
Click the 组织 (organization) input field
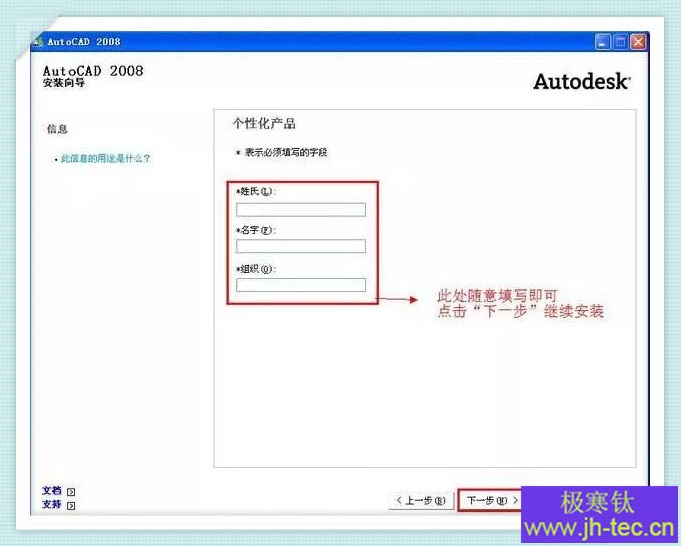[301, 285]
